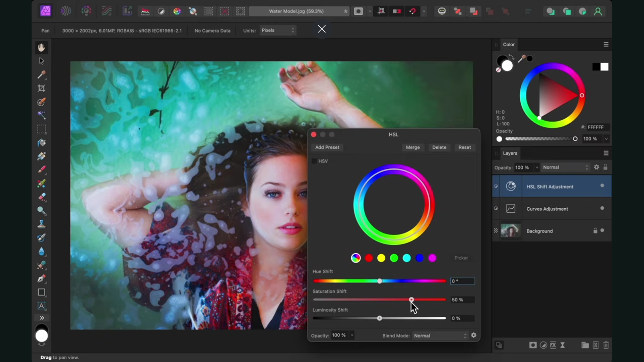This screenshot has height=362, width=644.
Task: Select the Clone Brush stamp tool
Action: [x=41, y=224]
